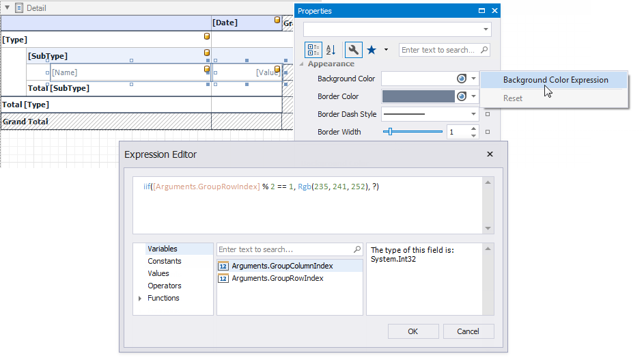
Task: Click the Border Dash Style property marker
Action: click(x=488, y=114)
